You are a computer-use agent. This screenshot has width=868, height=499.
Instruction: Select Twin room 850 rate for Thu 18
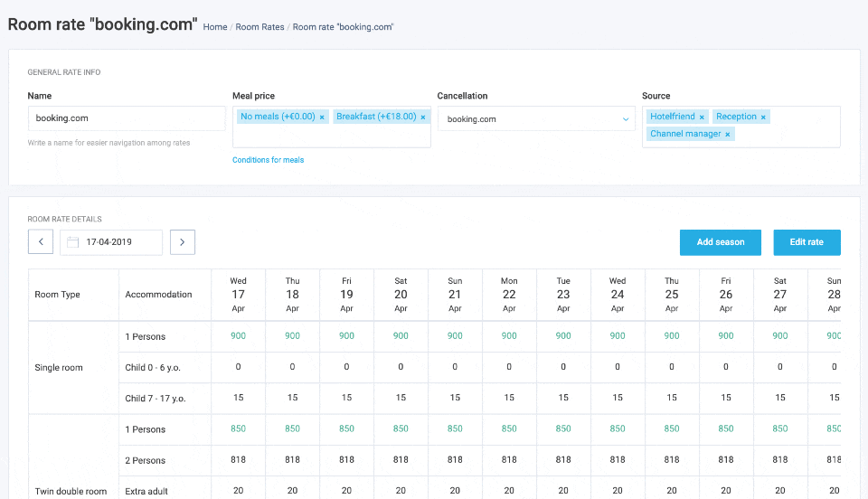[292, 428]
